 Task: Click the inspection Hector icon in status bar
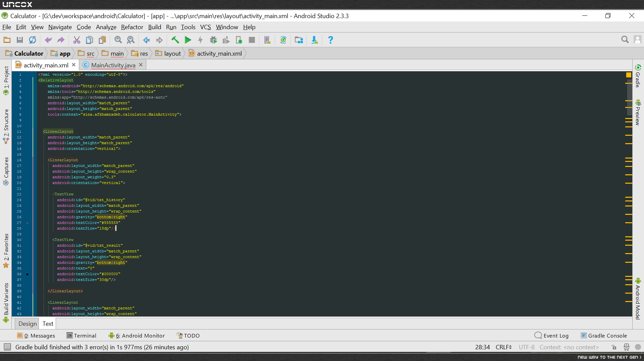click(x=626, y=347)
